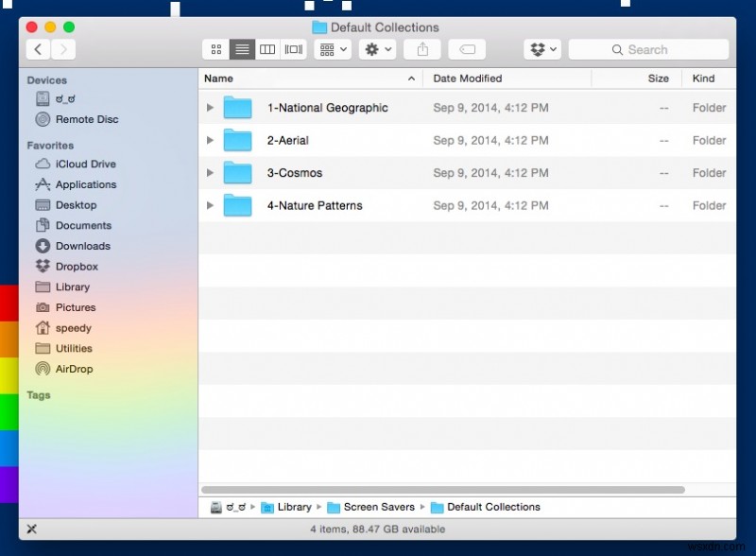Switch to column view
Screen dimensions: 756x556
267,49
